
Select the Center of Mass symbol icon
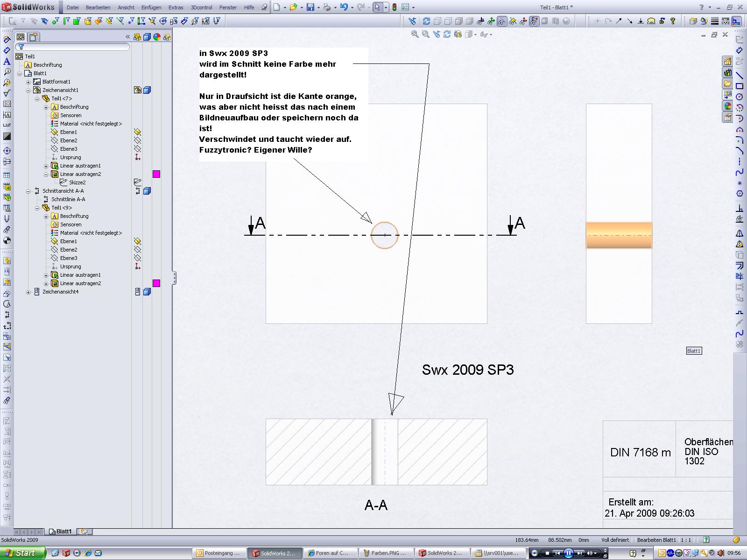pos(7,240)
